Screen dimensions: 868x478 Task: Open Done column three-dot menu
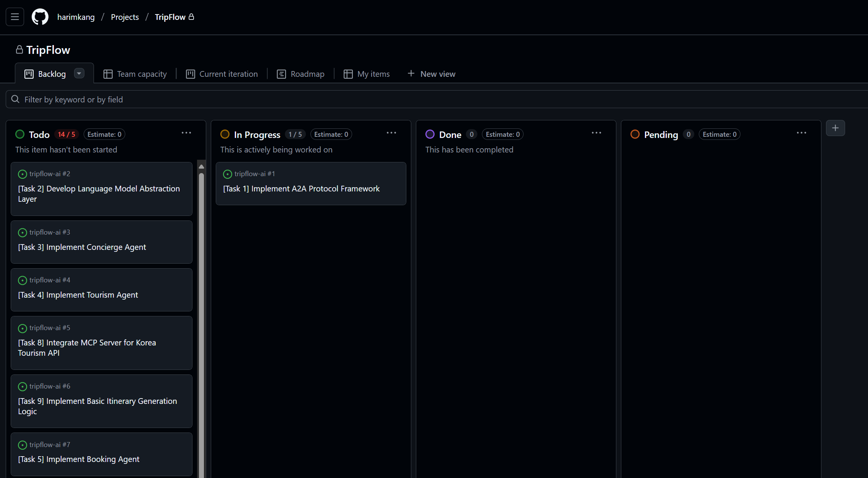[596, 133]
